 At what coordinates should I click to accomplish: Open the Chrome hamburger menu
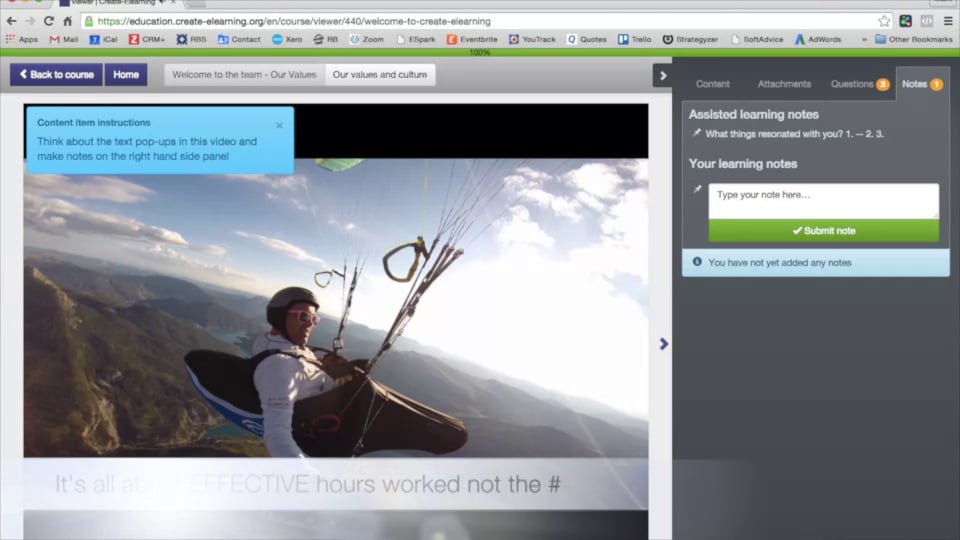[x=948, y=21]
